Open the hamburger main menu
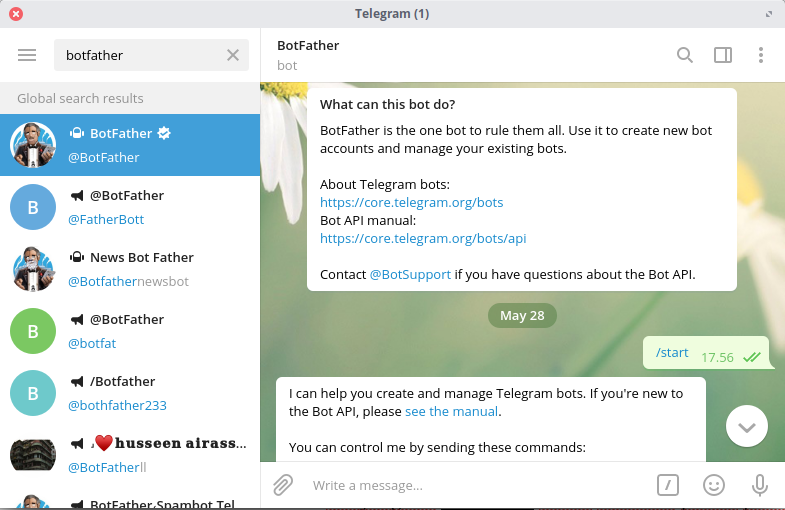This screenshot has height=510, width=785. [x=27, y=55]
